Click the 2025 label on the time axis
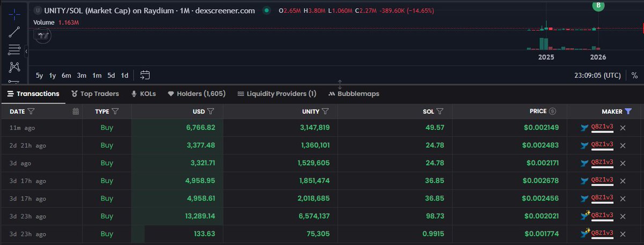Image resolution: width=644 pixels, height=245 pixels. tap(546, 57)
